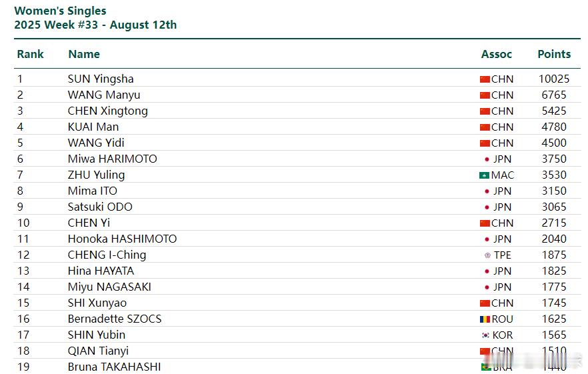Click Japan flag icon in Miwa HARIMOTO row
This screenshot has height=374, width=588.
click(487, 159)
